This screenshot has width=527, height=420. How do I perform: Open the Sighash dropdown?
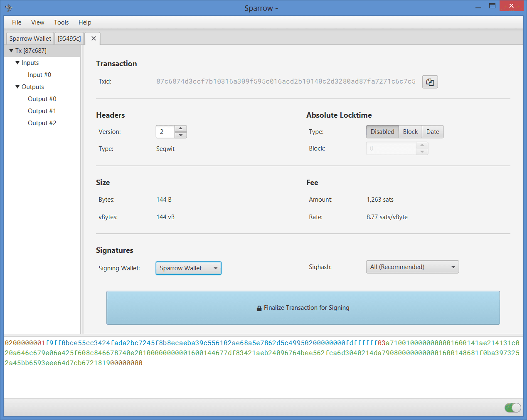pyautogui.click(x=412, y=267)
